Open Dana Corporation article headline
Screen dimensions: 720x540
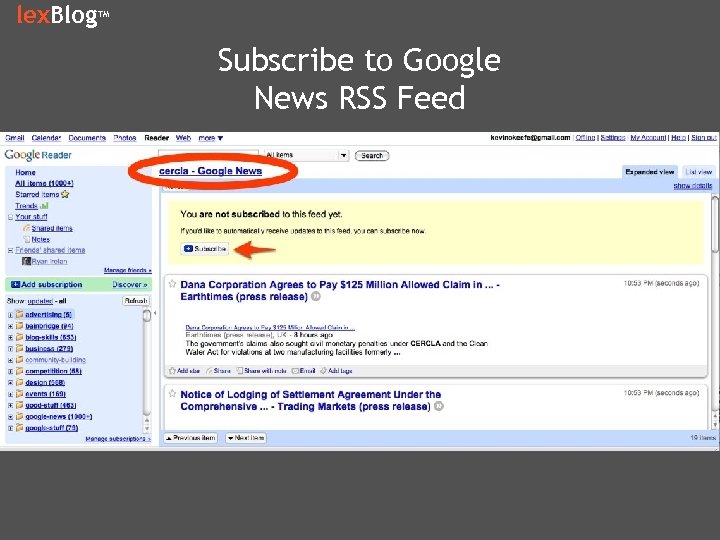click(x=340, y=291)
